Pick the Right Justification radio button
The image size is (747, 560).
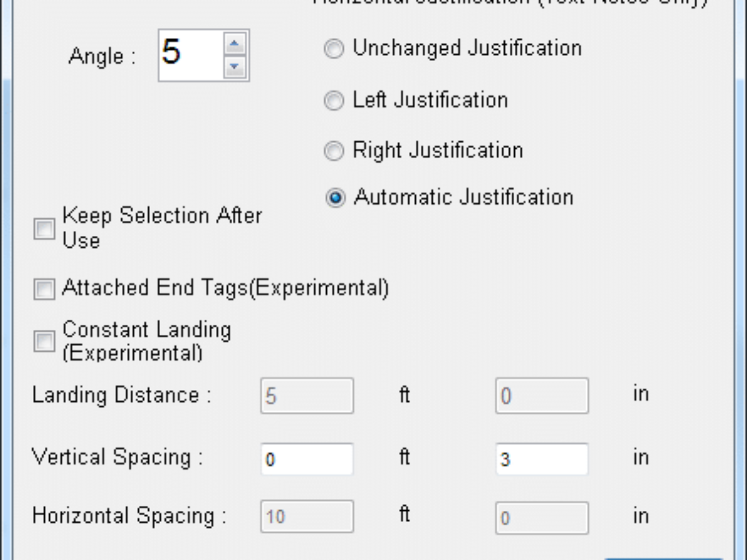[x=334, y=151]
